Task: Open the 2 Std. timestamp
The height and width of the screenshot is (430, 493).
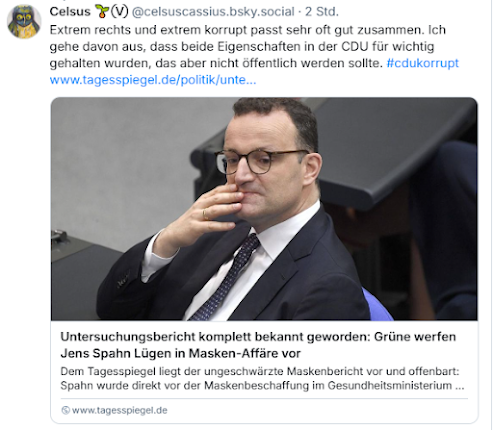Action: click(322, 12)
